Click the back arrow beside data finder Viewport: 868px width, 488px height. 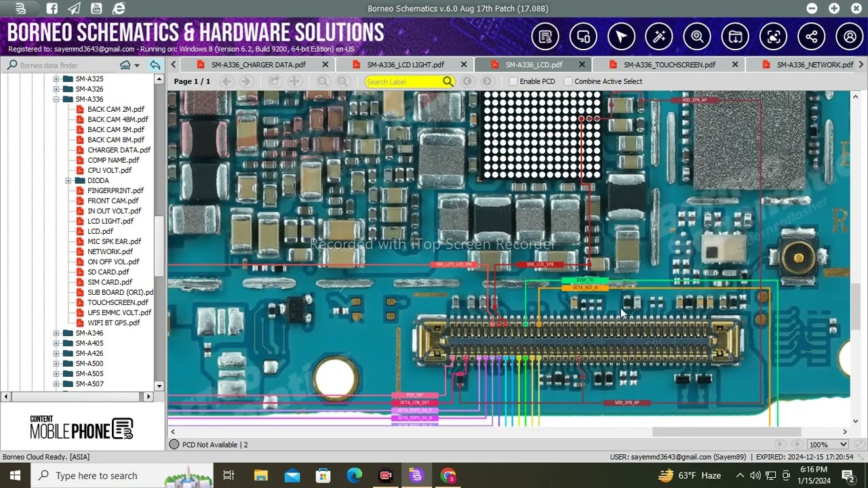155,65
